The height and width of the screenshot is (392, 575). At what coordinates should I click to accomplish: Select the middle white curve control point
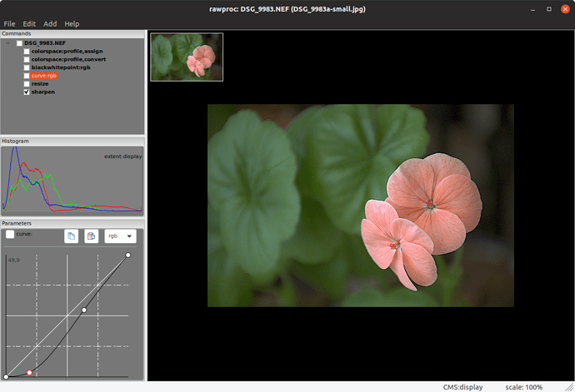(x=84, y=310)
